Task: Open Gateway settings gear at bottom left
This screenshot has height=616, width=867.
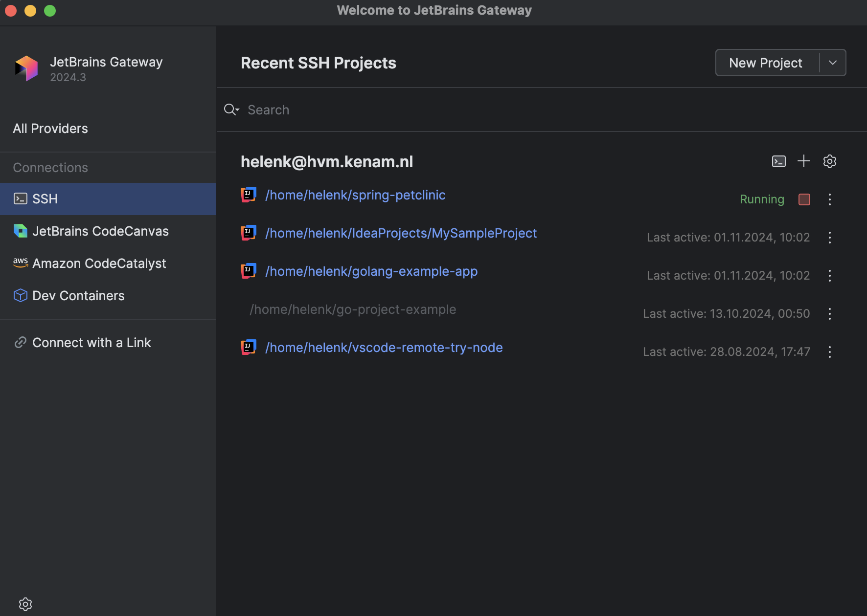Action: click(x=25, y=604)
